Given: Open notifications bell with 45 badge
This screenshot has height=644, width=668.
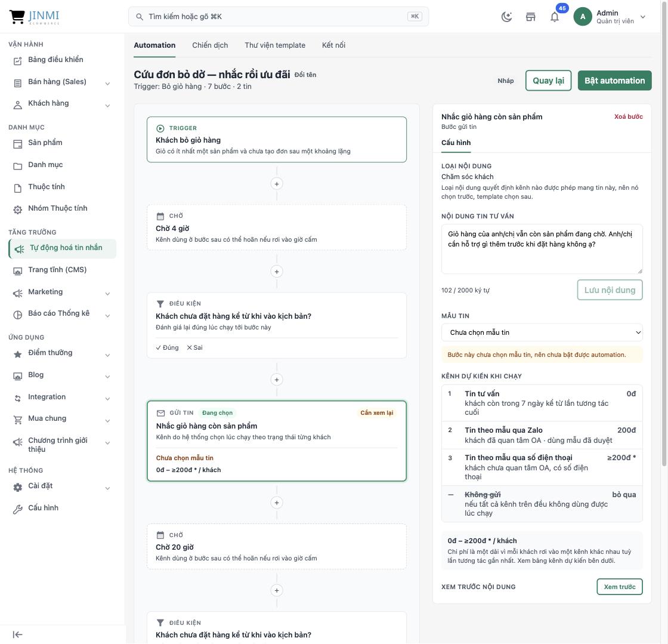Looking at the screenshot, I should coord(555,17).
